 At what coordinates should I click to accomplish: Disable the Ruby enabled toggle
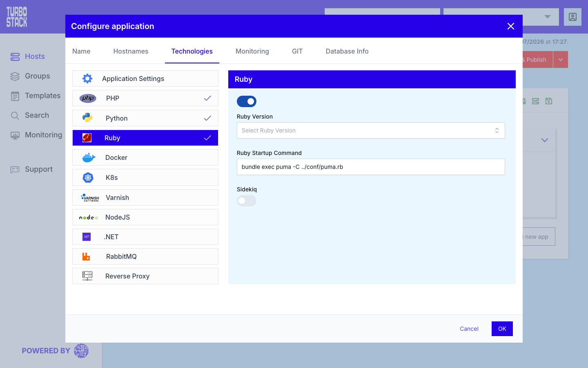247,101
